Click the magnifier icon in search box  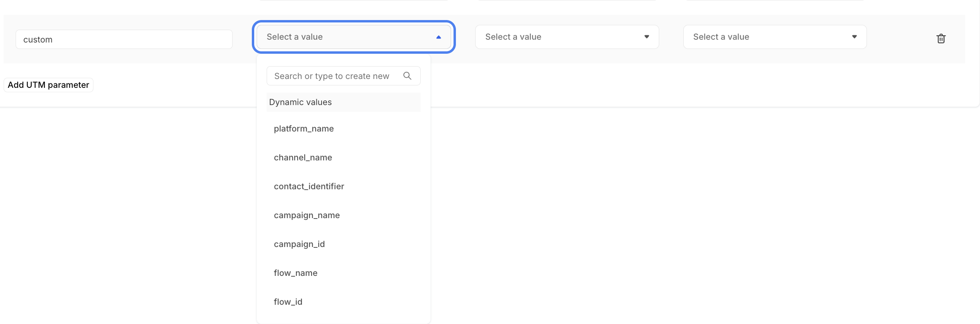(407, 76)
